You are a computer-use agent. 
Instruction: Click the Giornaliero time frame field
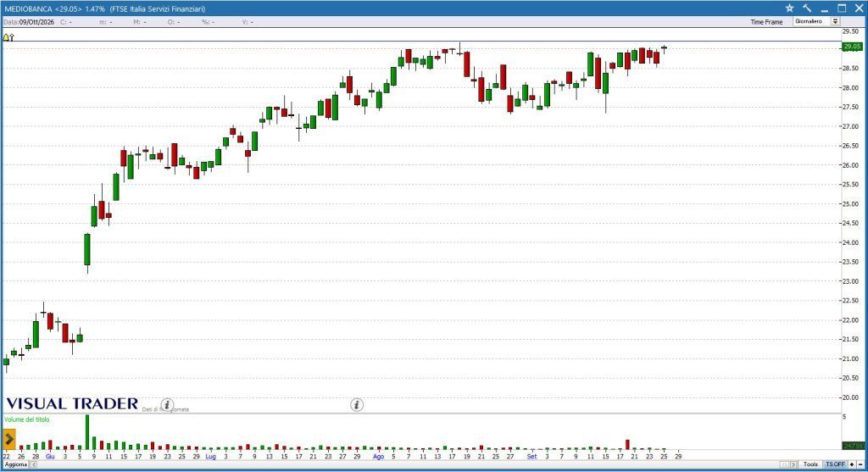(811, 21)
